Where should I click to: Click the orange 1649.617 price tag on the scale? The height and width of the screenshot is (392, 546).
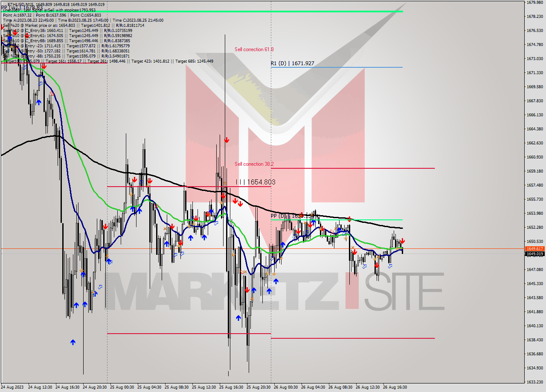click(534, 248)
